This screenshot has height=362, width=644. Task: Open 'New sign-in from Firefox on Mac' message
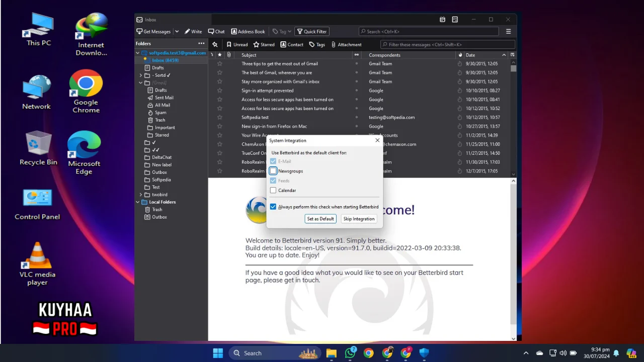[274, 126]
